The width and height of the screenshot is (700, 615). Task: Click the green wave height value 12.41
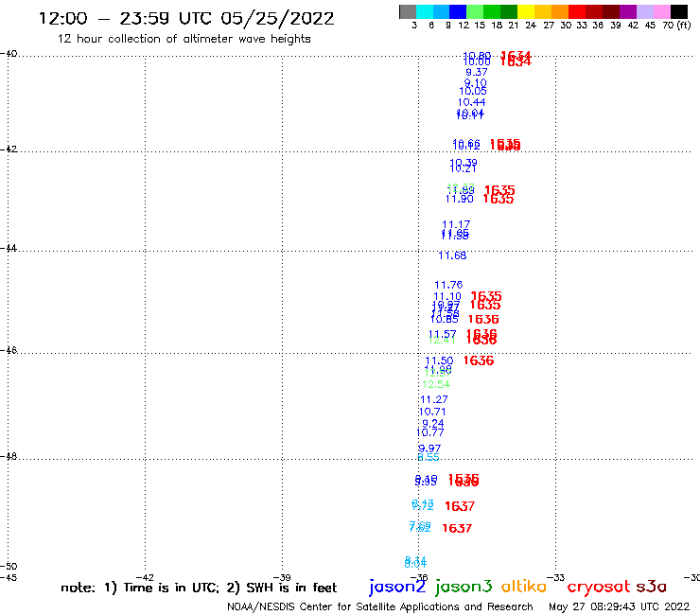[x=442, y=341]
